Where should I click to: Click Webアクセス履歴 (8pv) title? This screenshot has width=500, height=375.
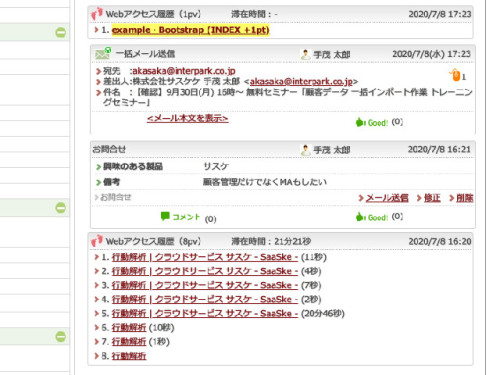pos(153,241)
